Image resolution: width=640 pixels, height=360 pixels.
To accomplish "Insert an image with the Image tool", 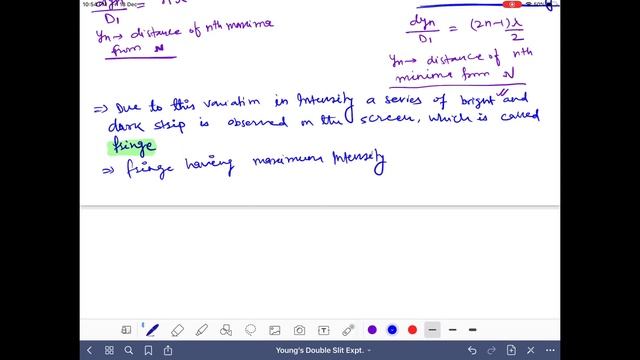I will pyautogui.click(x=275, y=330).
